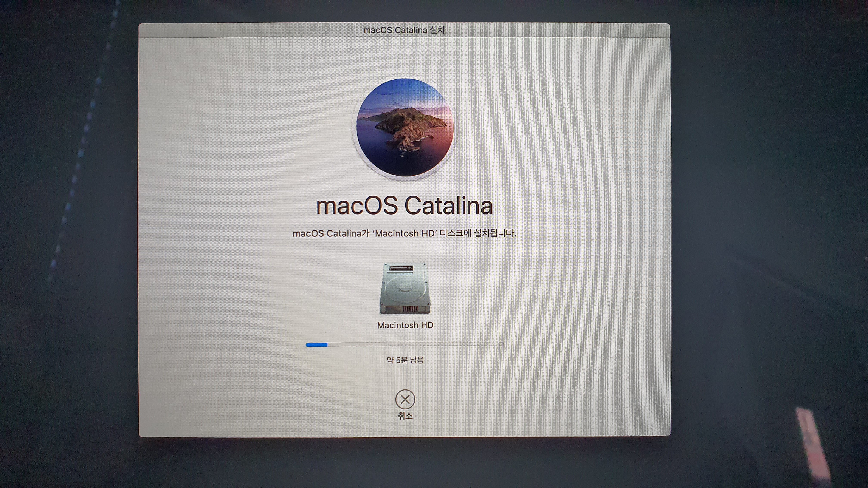Image resolution: width=868 pixels, height=488 pixels.
Task: Click the blue filled part of progress bar
Action: click(x=316, y=344)
